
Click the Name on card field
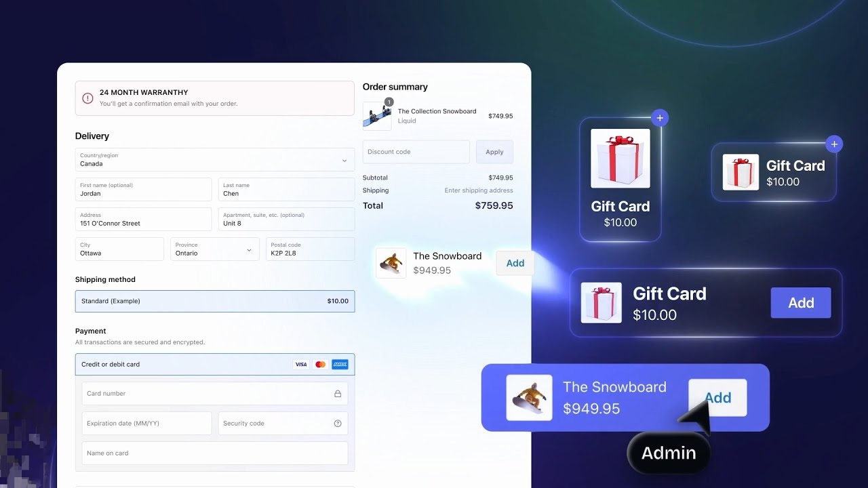pyautogui.click(x=215, y=453)
